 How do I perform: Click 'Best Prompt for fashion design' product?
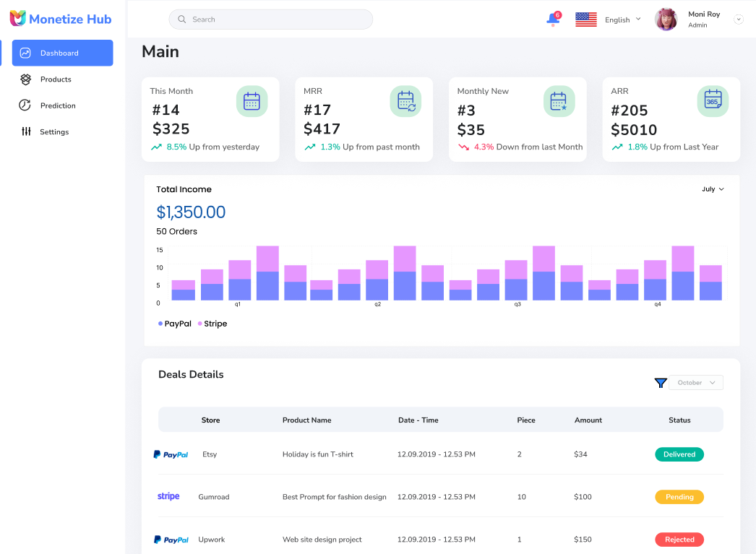334,497
